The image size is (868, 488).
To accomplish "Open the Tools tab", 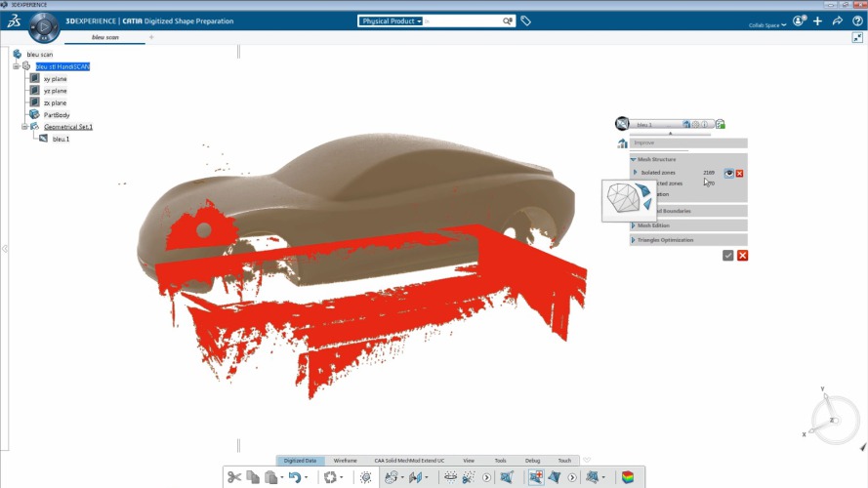I will pyautogui.click(x=500, y=460).
